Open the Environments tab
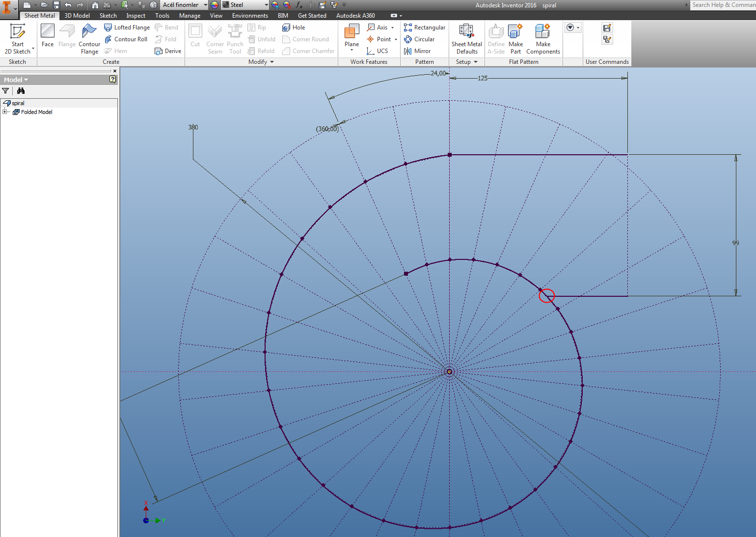This screenshot has width=756, height=537. click(x=250, y=16)
